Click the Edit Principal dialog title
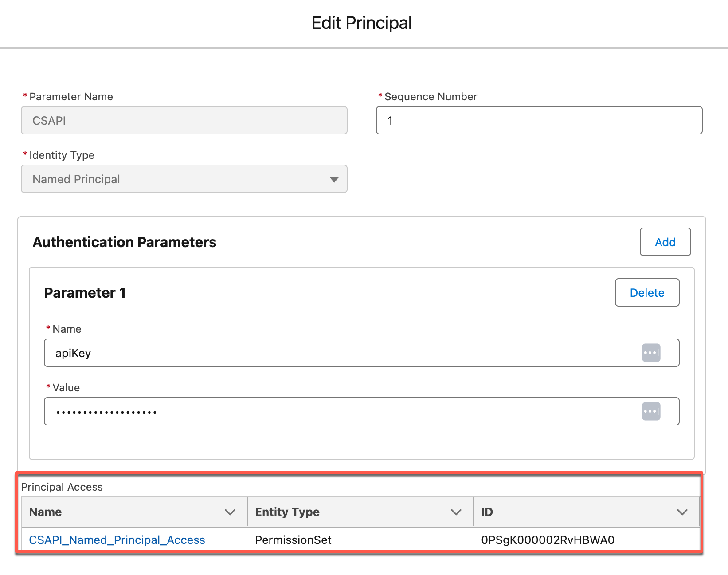The image size is (728, 575). point(362,23)
